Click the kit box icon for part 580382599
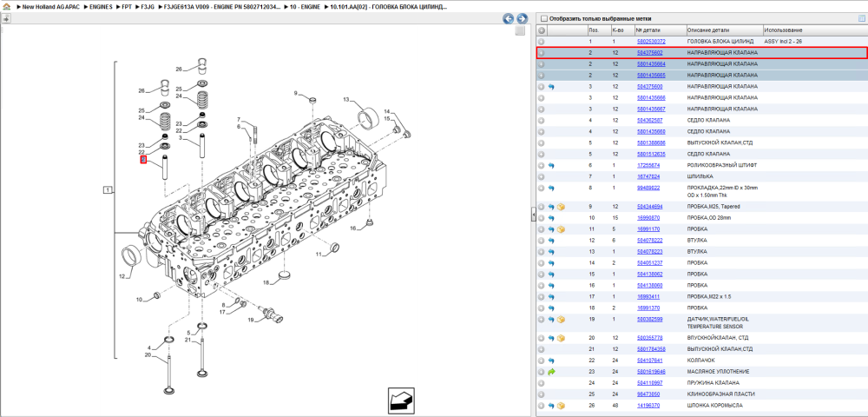The image size is (868, 417). [x=561, y=320]
